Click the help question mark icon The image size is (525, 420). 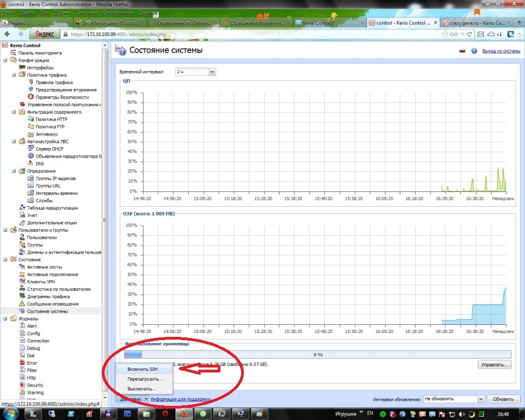pyautogui.click(x=474, y=51)
